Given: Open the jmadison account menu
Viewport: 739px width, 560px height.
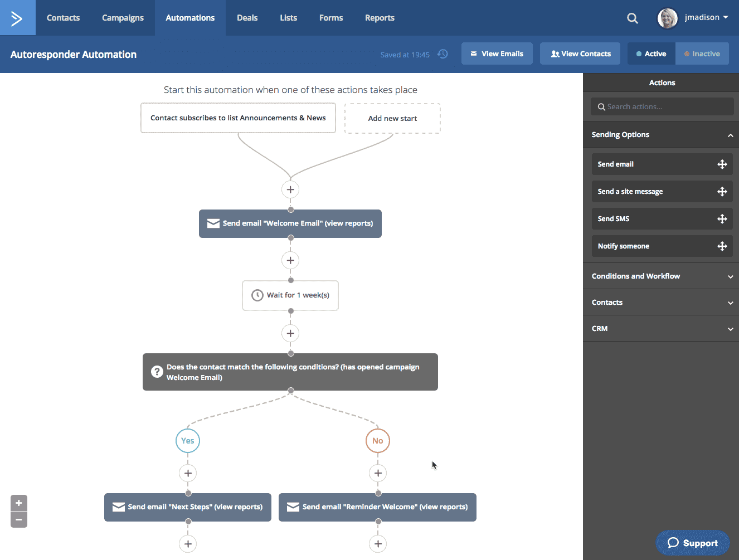Looking at the screenshot, I should click(694, 17).
